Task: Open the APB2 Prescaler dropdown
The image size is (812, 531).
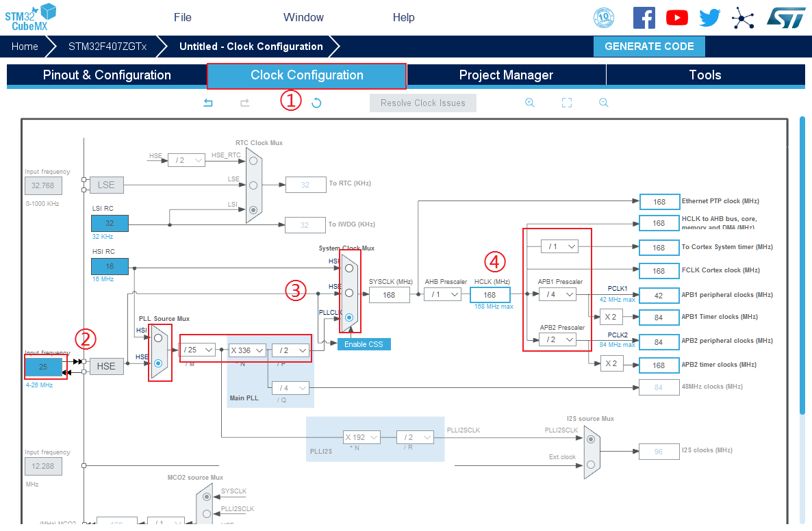Action: click(x=558, y=339)
